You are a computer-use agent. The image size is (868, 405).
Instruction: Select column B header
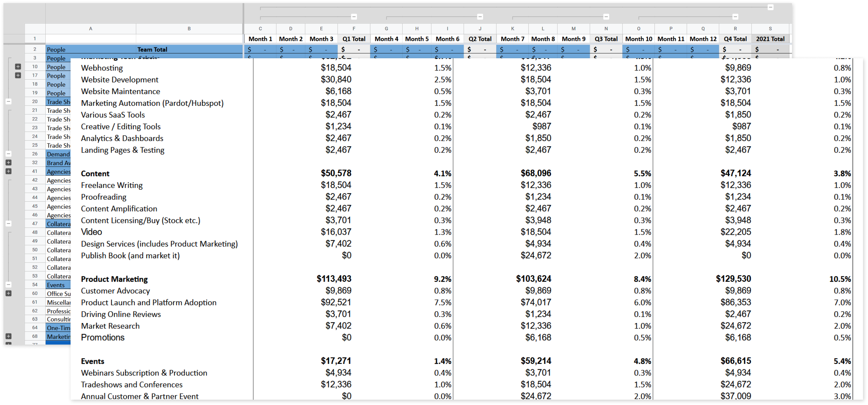pyautogui.click(x=189, y=29)
